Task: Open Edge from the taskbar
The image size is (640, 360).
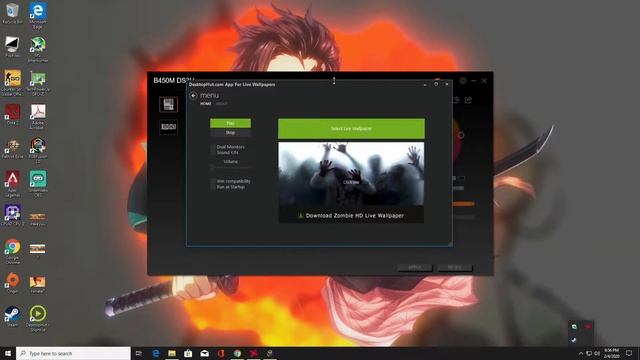Action: pyautogui.click(x=156, y=353)
